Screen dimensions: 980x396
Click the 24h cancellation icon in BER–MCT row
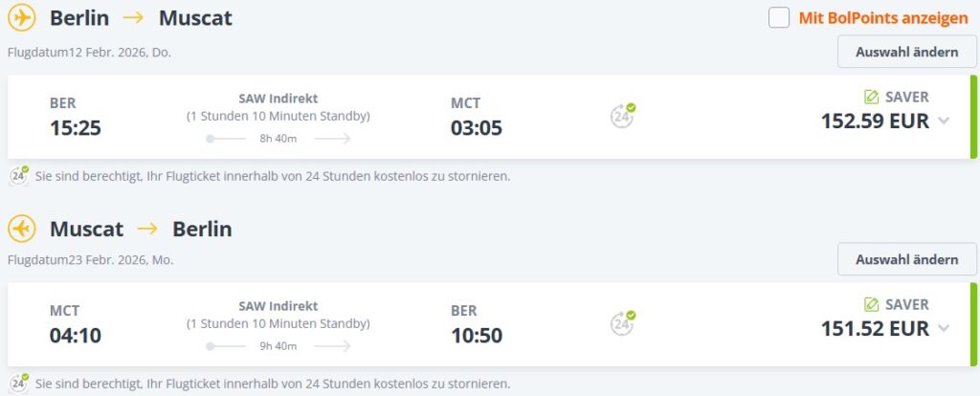pos(622,116)
